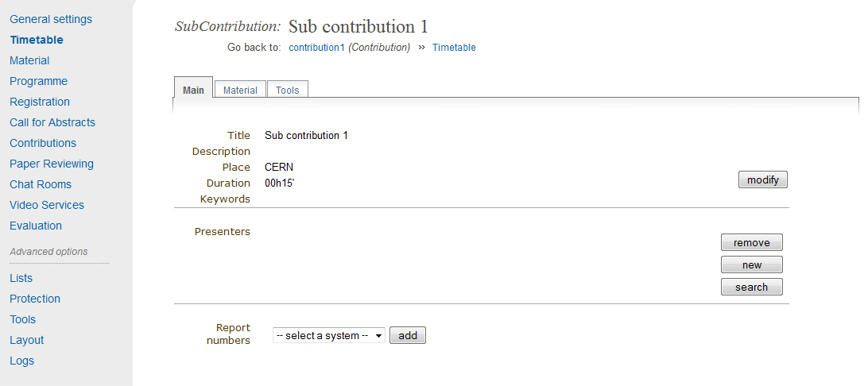
Task: Open the select a system dropdown
Action: click(x=329, y=336)
